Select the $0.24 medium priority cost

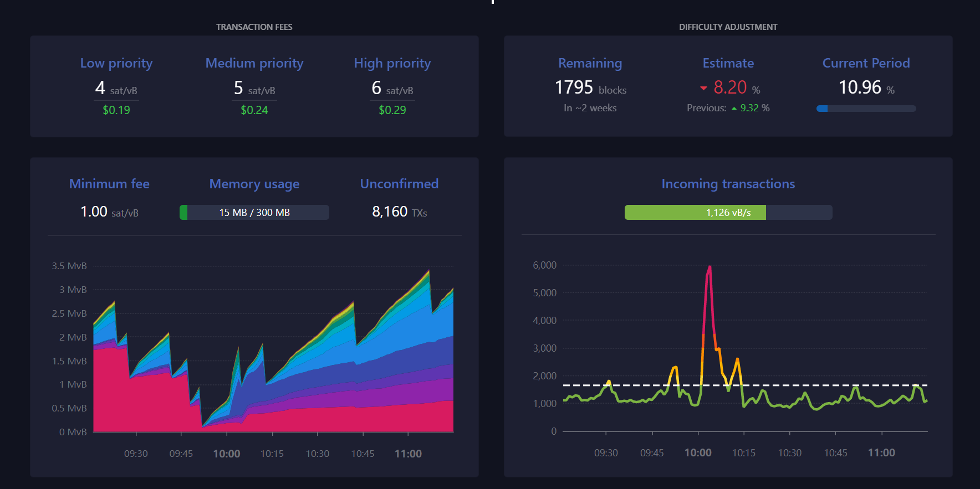(x=254, y=110)
